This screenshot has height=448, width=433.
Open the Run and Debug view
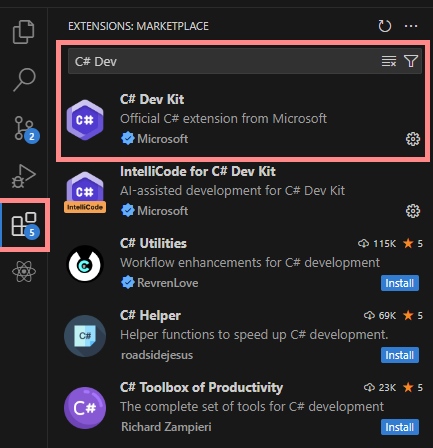[23, 176]
